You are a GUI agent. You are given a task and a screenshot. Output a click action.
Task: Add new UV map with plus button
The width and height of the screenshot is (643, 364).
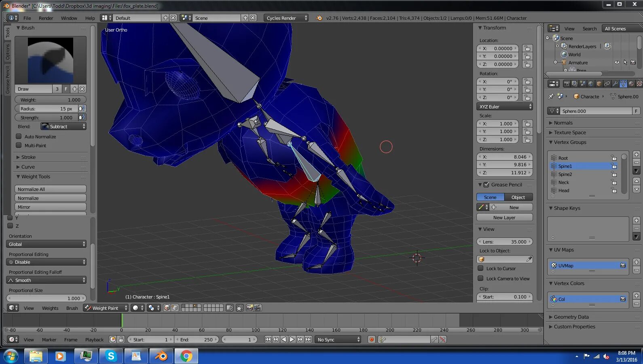point(636,262)
